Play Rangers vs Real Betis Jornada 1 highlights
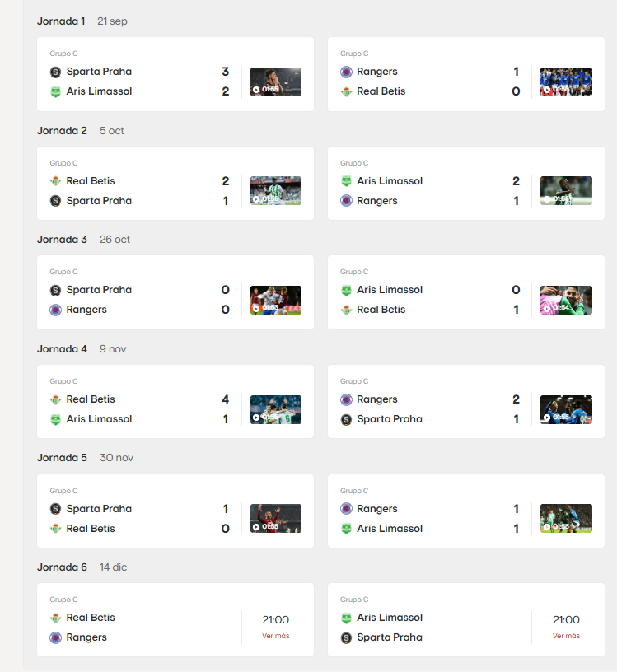 (x=566, y=82)
